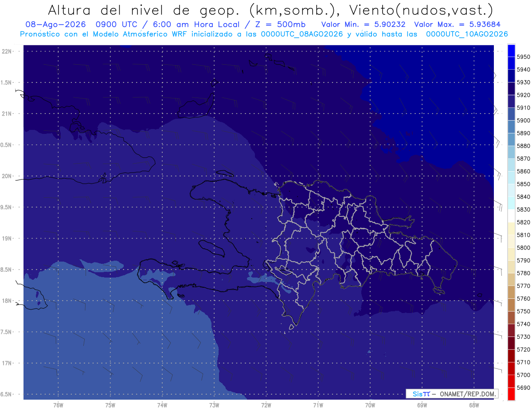532x411 pixels.
Task: Click "Valor Max. = 5.93684" text
Action: [x=458, y=24]
